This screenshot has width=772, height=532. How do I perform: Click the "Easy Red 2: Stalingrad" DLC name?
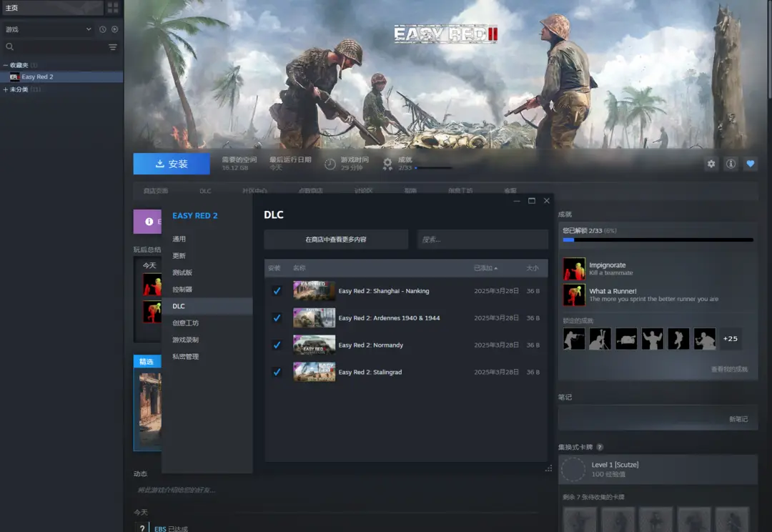click(x=370, y=373)
